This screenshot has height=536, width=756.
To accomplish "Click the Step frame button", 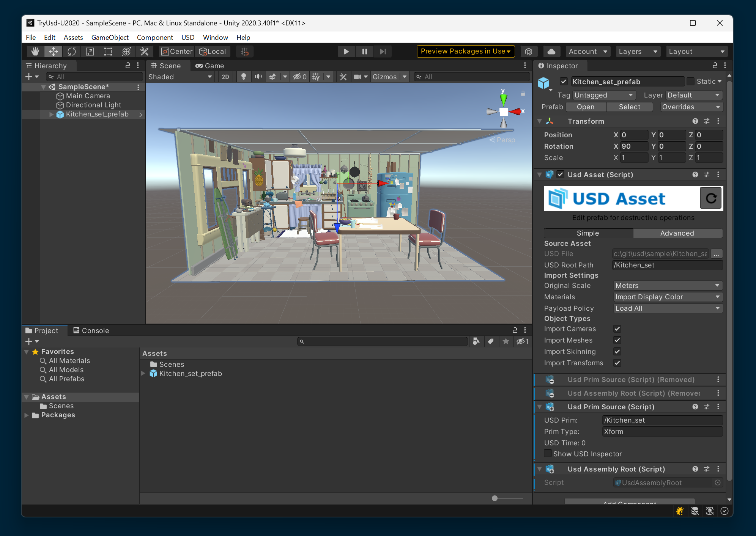I will tap(383, 52).
